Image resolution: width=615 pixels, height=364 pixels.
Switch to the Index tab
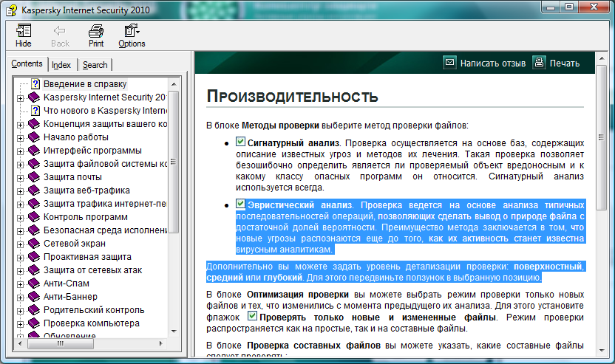(61, 65)
